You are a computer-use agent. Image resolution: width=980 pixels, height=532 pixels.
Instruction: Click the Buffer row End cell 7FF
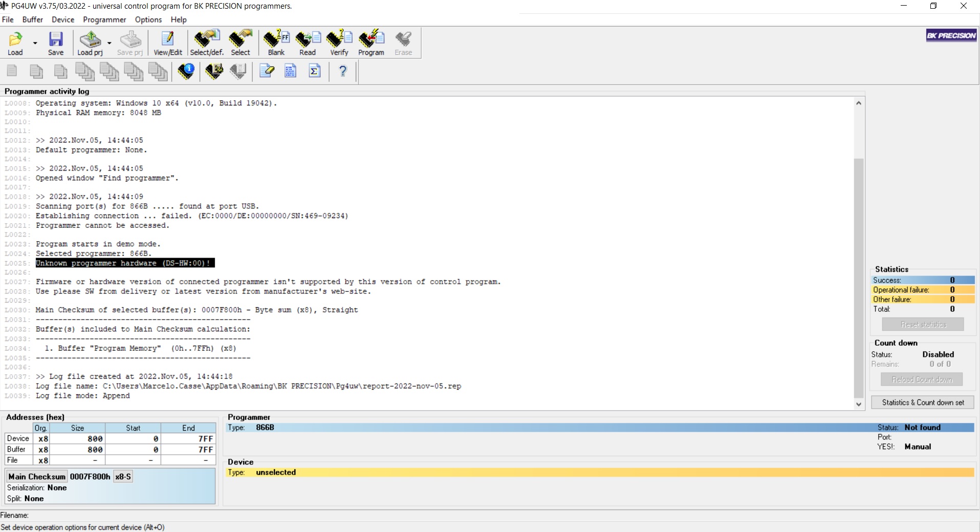click(x=188, y=450)
